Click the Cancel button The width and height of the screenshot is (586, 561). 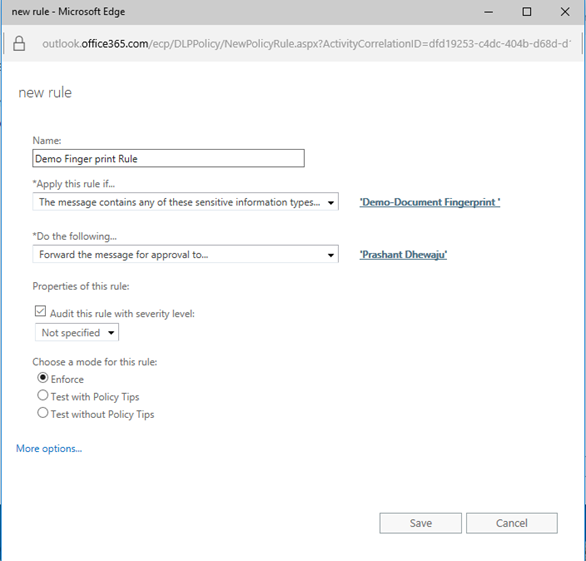point(512,523)
